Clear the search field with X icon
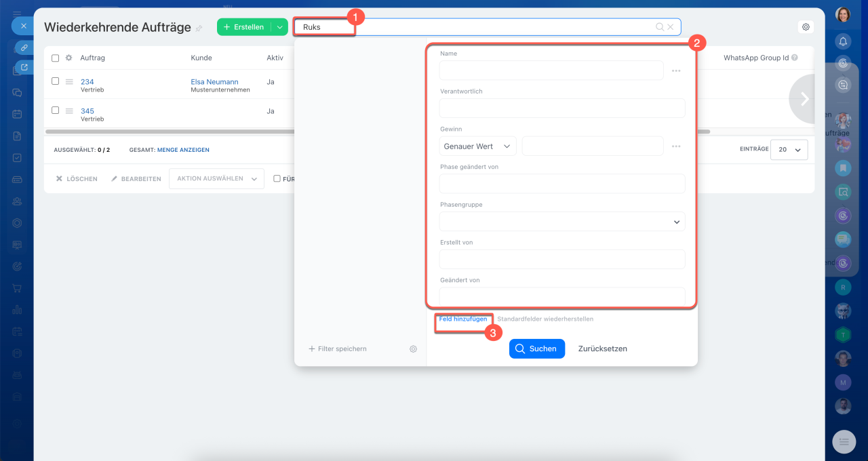Viewport: 868px width, 461px height. (670, 27)
